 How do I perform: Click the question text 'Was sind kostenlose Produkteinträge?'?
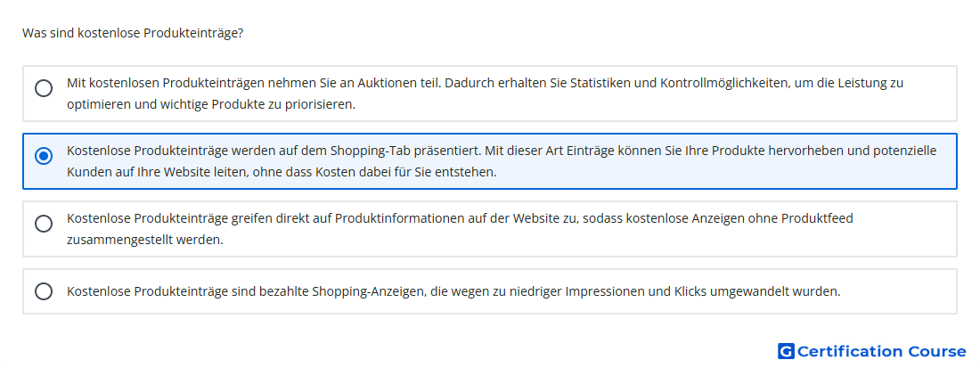(x=134, y=33)
